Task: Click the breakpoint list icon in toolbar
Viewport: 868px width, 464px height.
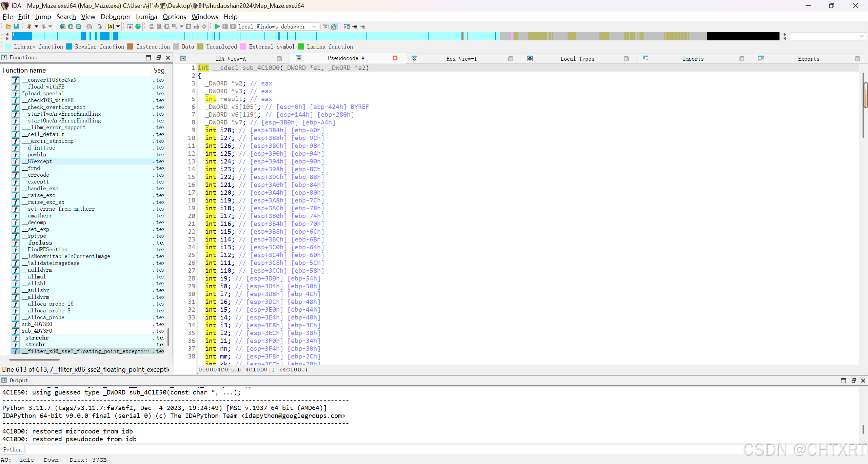Action: tap(347, 26)
